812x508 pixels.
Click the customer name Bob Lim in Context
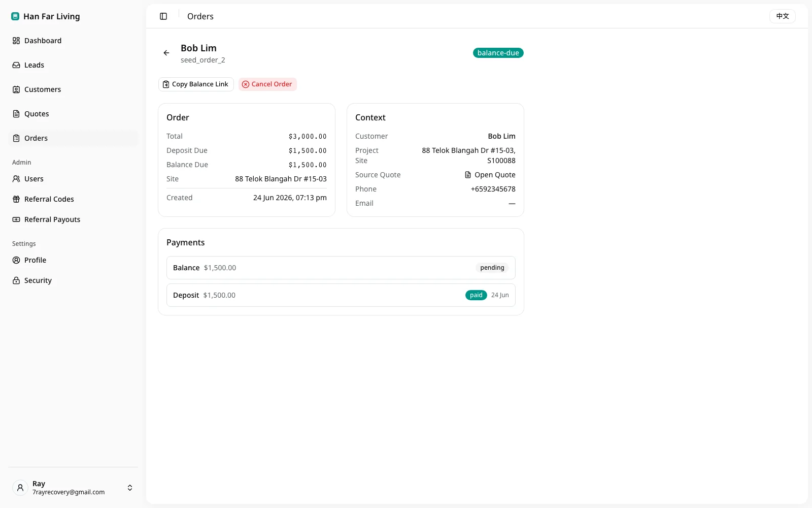tap(502, 136)
